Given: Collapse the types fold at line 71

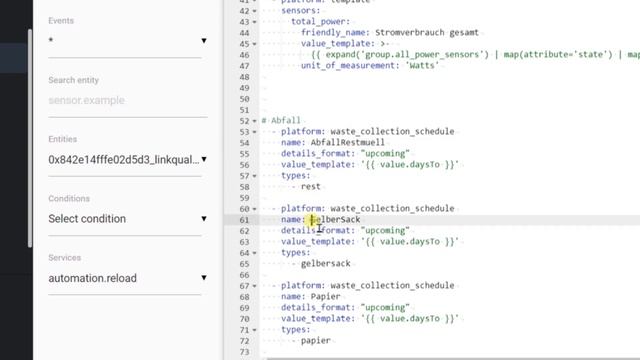Looking at the screenshot, I should coord(255,330).
